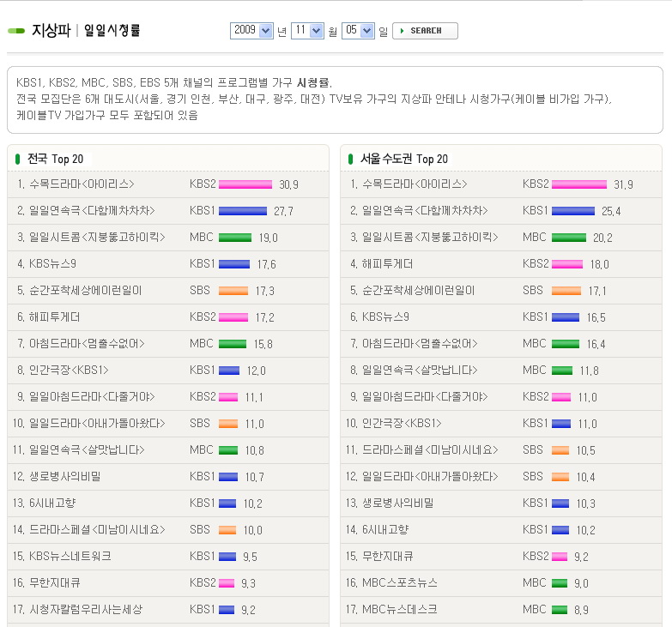
Task: Select 드라마스페셜<미남이시네요> in 전국 Top 20
Action: click(97, 529)
